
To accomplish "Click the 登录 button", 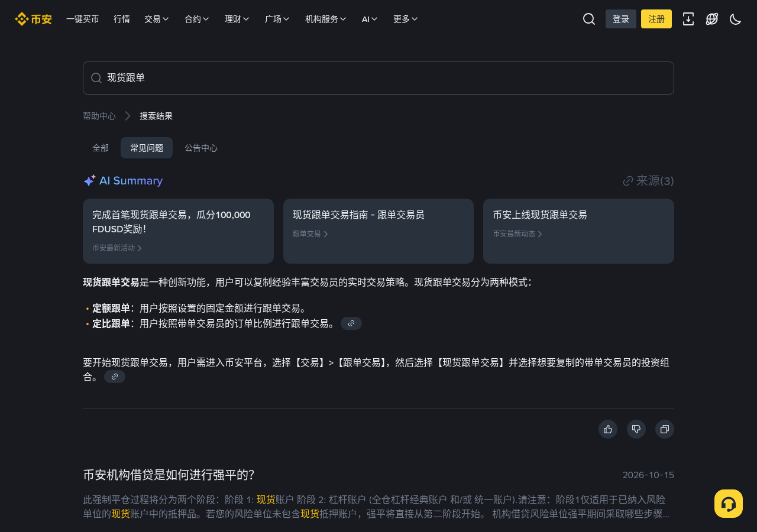I will [621, 19].
